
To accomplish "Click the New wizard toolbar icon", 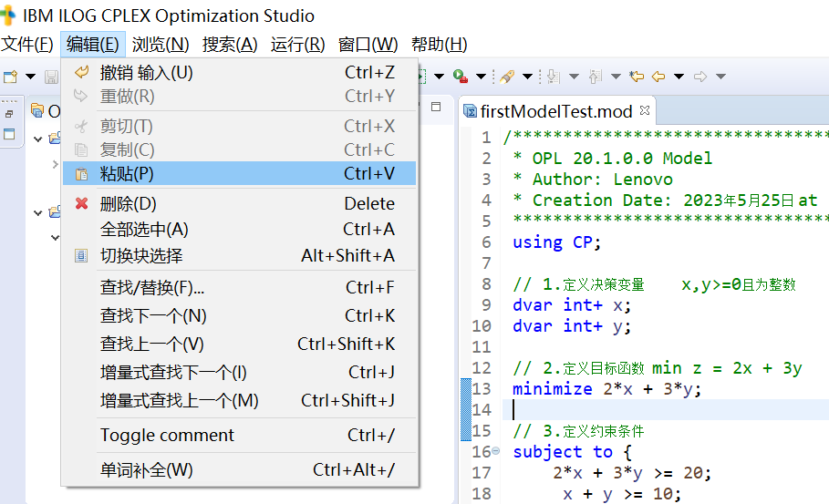I will 11,77.
